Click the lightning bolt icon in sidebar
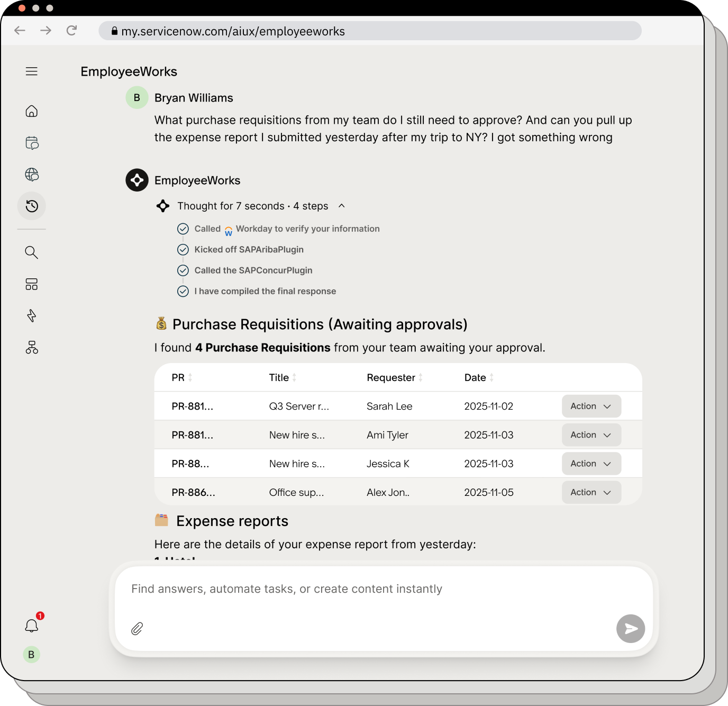This screenshot has height=706, width=728. [x=32, y=316]
